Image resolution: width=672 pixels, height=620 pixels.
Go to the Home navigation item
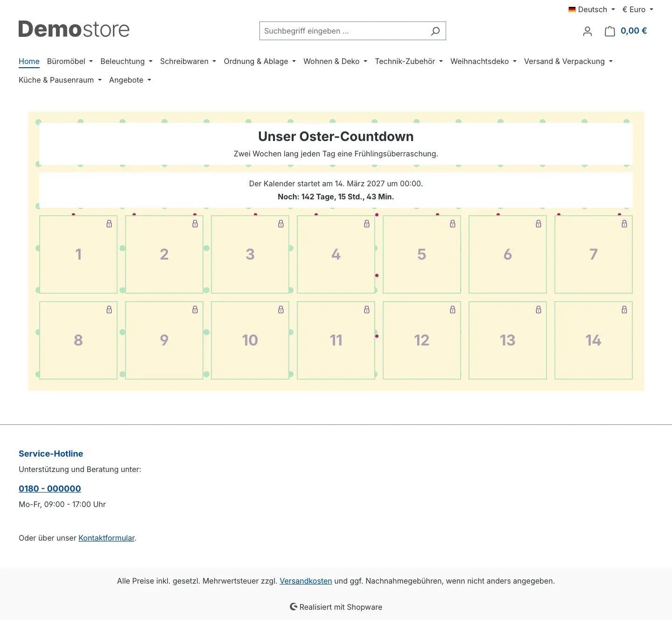29,61
